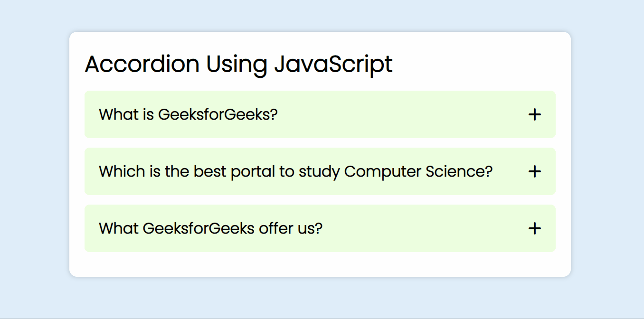
Task: Click the 'What GeeksforGeeks offer us?' label
Action: [210, 228]
